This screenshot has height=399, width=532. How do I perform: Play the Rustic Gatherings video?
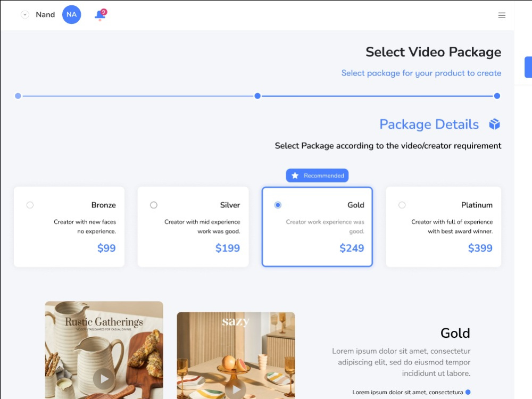104,379
